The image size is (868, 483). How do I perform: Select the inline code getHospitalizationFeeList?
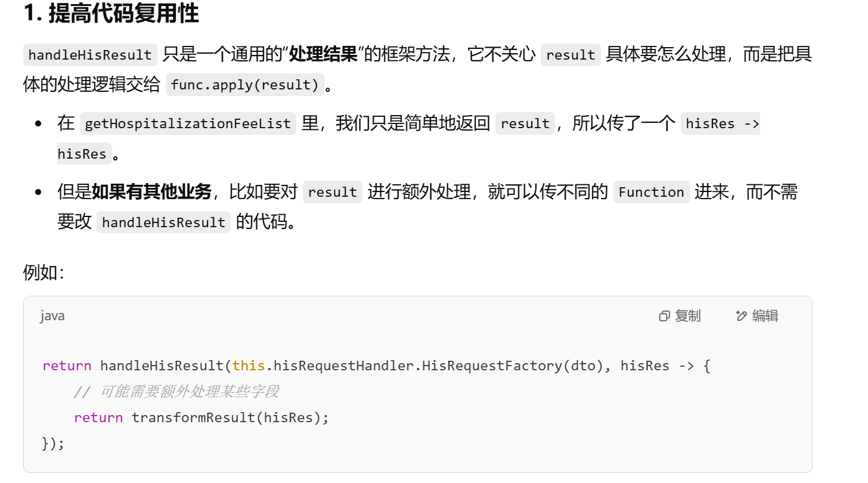pyautogui.click(x=187, y=123)
